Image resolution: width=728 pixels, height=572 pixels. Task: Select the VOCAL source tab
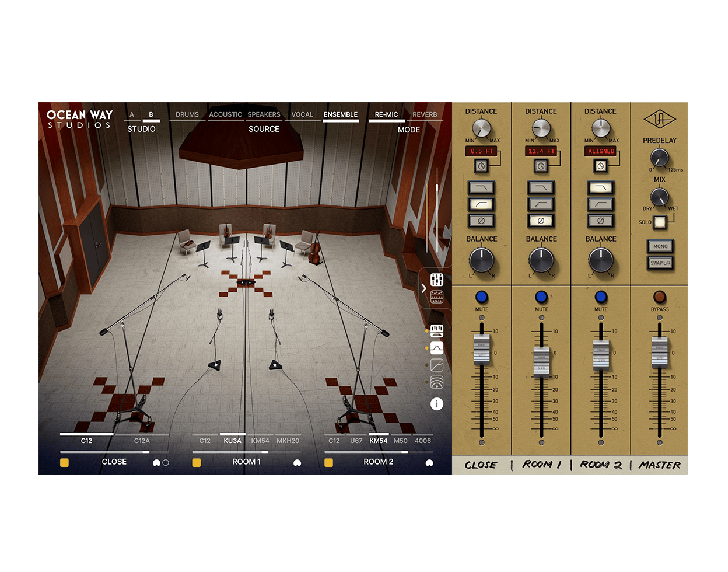click(x=302, y=114)
